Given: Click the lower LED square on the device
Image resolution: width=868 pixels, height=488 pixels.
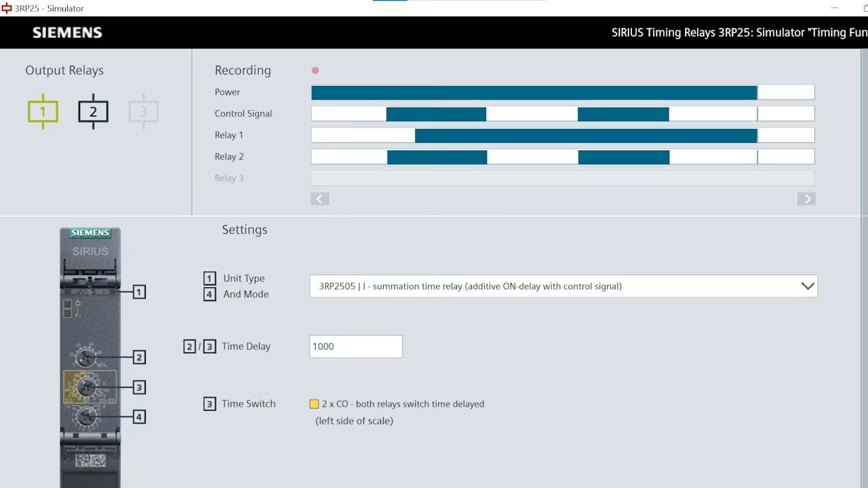Looking at the screenshot, I should click(67, 313).
